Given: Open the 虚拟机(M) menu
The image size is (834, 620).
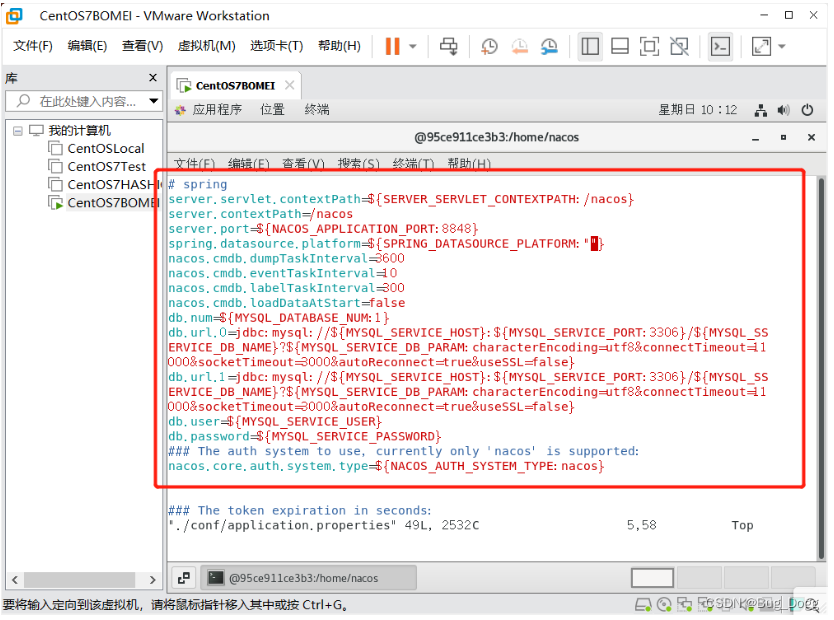Looking at the screenshot, I should [x=206, y=46].
